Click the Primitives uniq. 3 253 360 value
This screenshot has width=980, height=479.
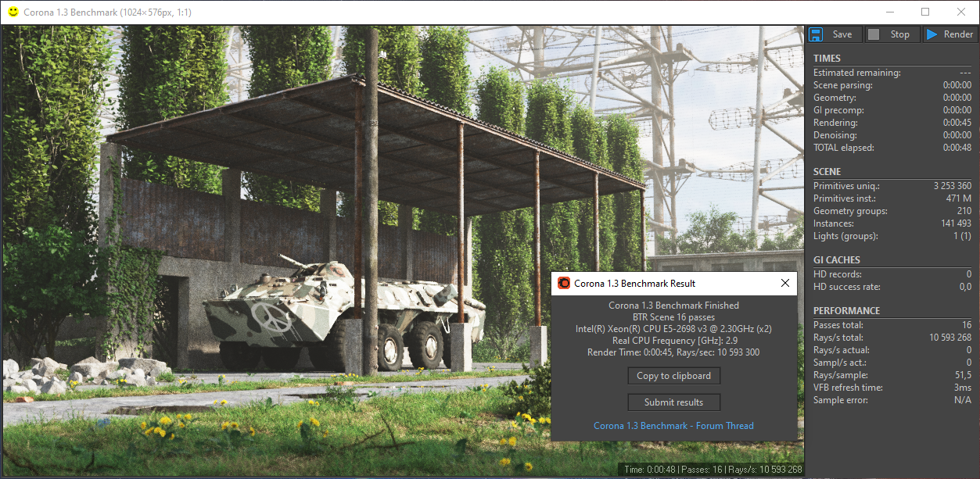(x=953, y=186)
